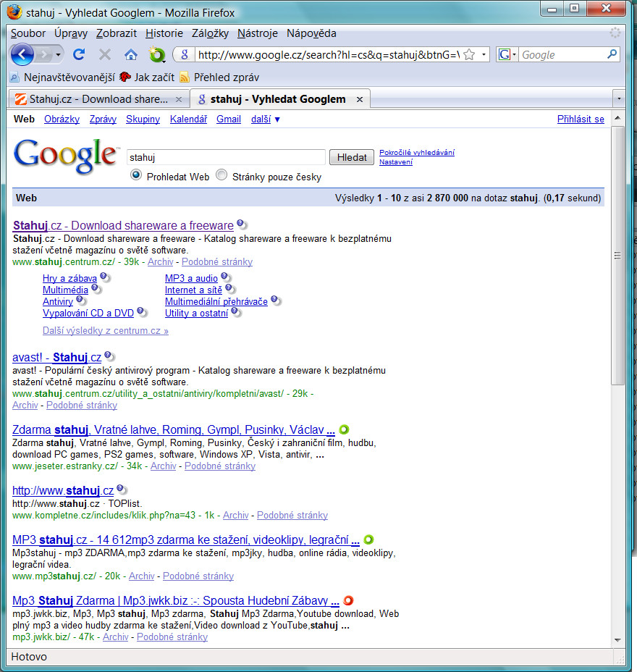The height and width of the screenshot is (672, 637).
Task: Click rating icon beside Multimédia sitelink
Action: pyautogui.click(x=96, y=289)
